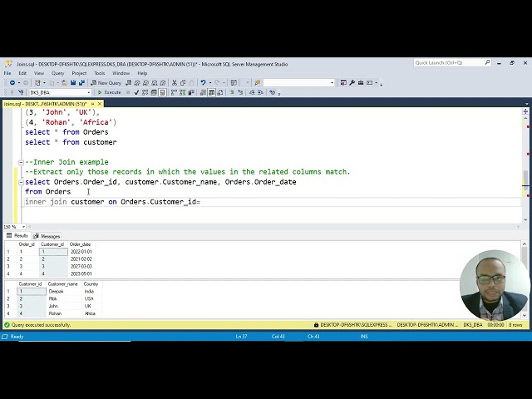532x399 pixels.
Task: Click the Find in Files icon
Action: pyautogui.click(x=257, y=83)
